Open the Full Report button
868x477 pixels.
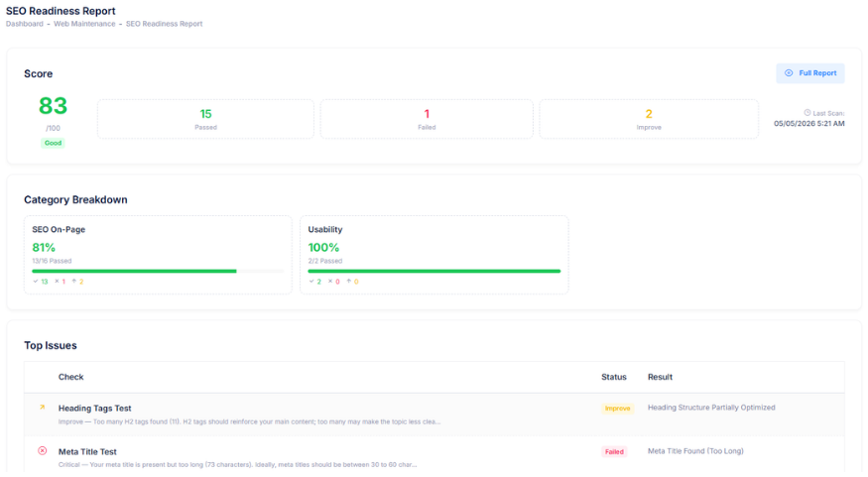click(809, 73)
